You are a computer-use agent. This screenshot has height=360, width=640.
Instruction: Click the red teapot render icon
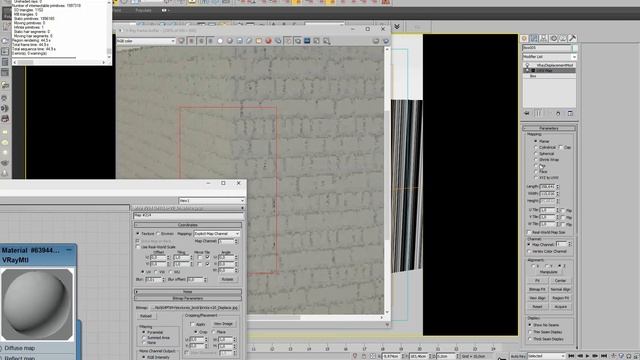(269, 41)
